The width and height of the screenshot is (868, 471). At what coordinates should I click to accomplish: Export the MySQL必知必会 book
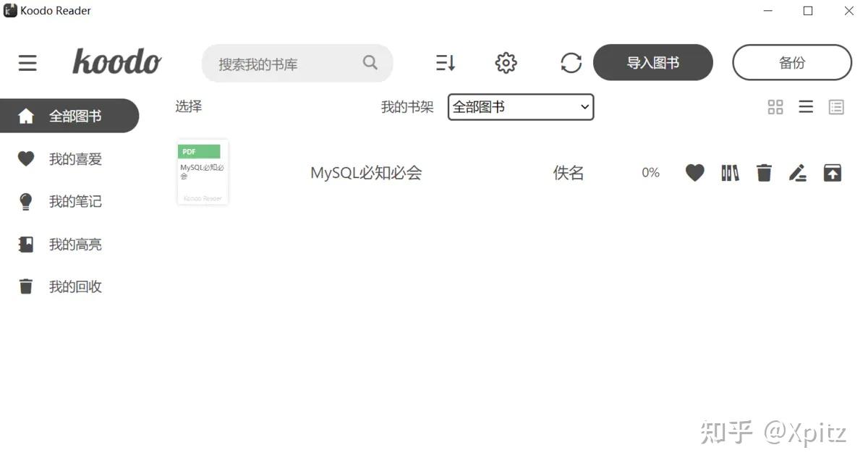tap(833, 173)
